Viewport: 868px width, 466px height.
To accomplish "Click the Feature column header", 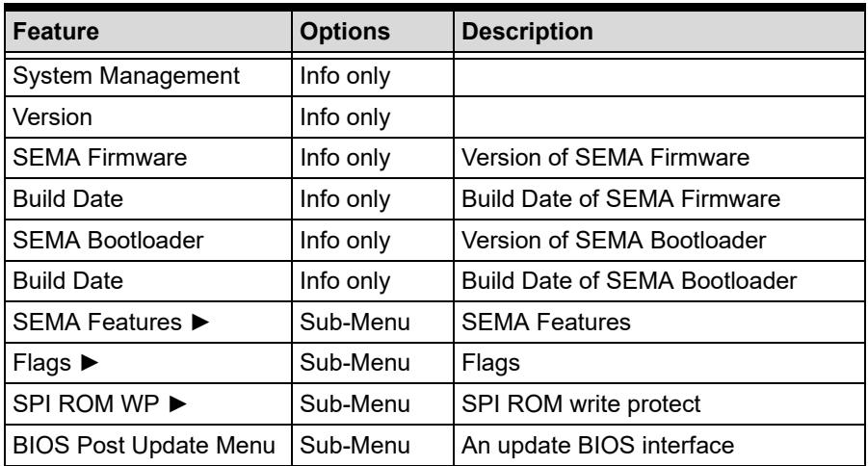I will coord(56,32).
